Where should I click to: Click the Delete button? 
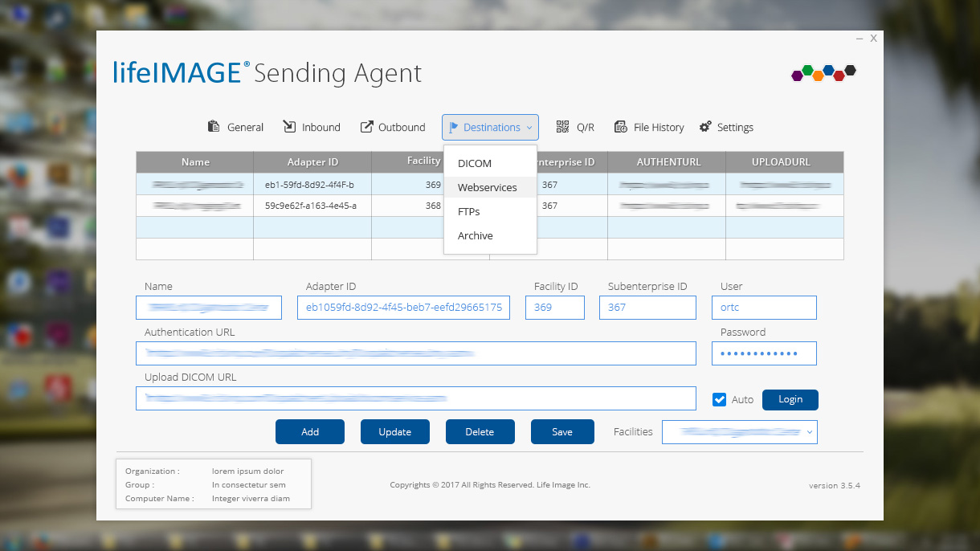coord(480,431)
